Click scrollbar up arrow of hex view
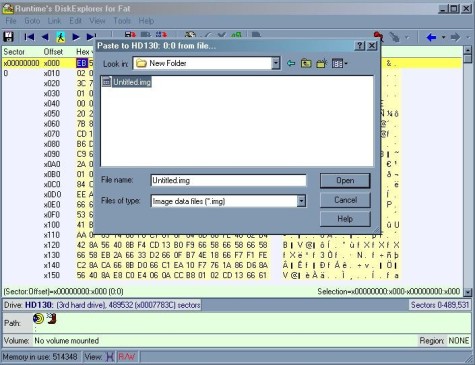 point(467,50)
